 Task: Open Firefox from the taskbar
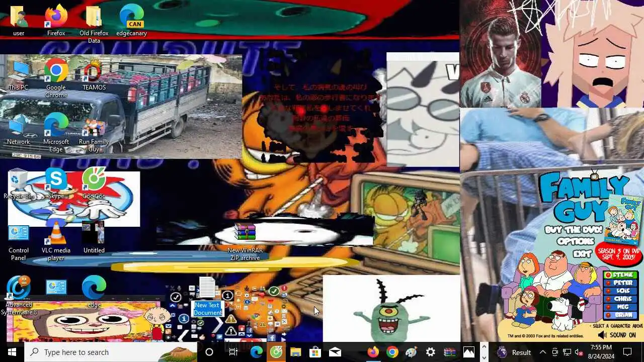tap(373, 352)
